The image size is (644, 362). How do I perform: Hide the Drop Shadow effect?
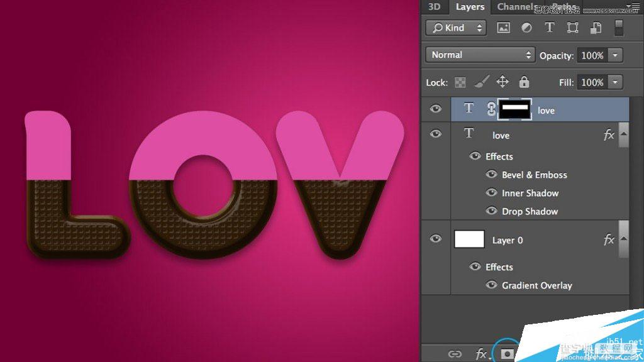tap(492, 211)
